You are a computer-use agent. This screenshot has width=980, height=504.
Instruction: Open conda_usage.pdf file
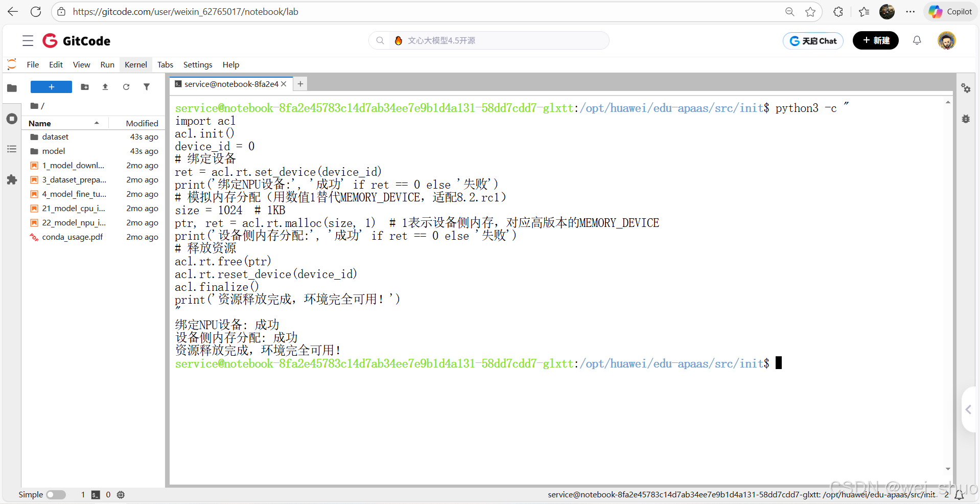click(94, 237)
